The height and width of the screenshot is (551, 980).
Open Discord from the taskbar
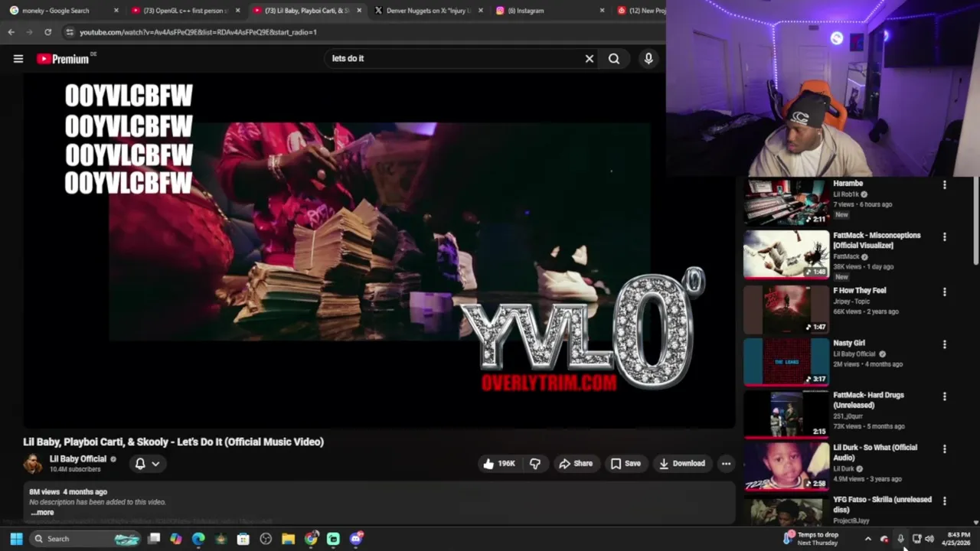pyautogui.click(x=356, y=539)
